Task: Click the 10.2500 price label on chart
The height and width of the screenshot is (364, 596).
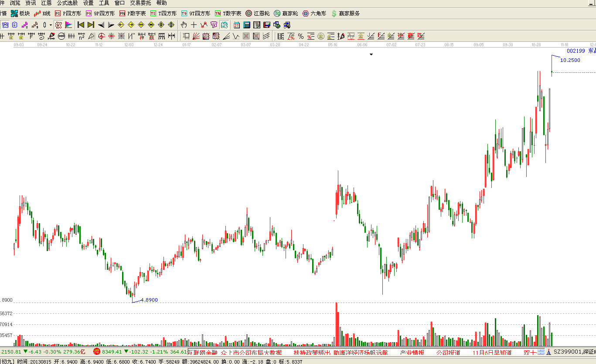Action: pyautogui.click(x=570, y=60)
